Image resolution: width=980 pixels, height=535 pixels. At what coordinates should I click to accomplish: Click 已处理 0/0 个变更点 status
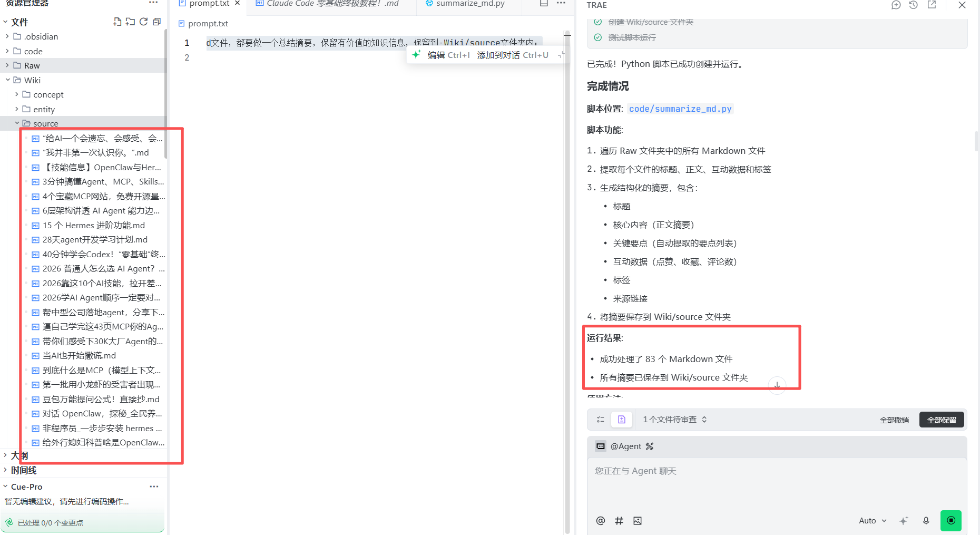51,523
